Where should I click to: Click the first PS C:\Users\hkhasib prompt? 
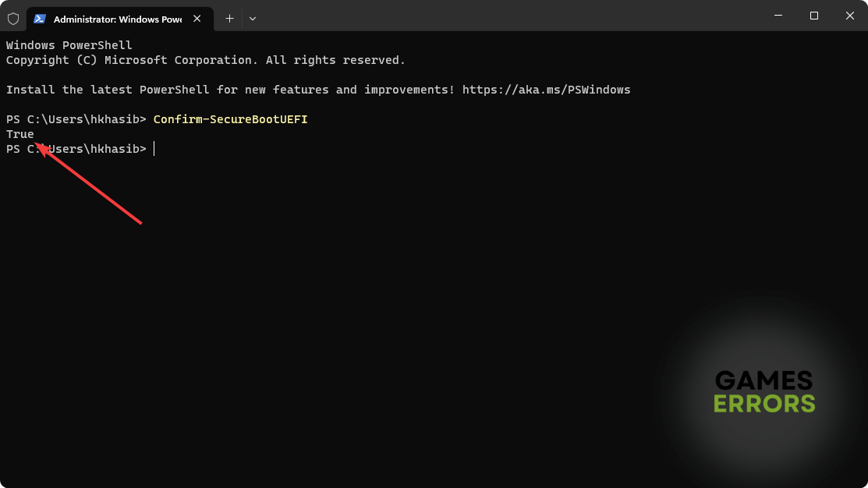[x=76, y=119]
